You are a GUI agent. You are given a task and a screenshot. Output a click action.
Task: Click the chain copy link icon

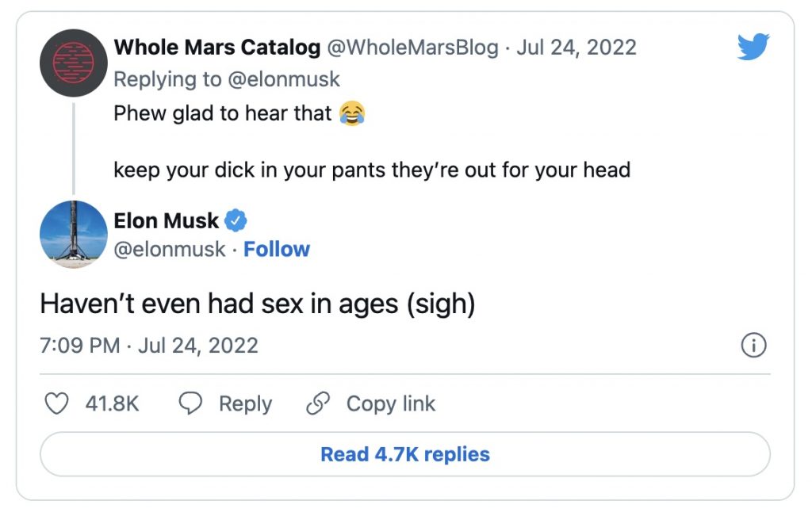tap(318, 403)
